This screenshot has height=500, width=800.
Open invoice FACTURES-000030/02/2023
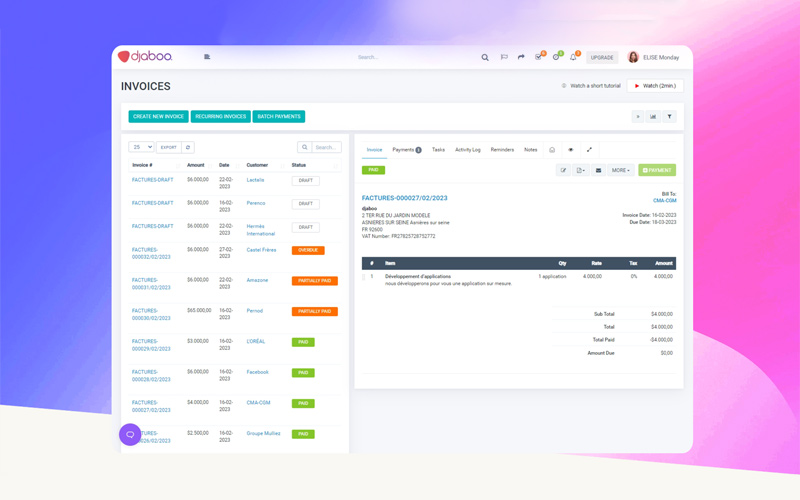point(151,315)
